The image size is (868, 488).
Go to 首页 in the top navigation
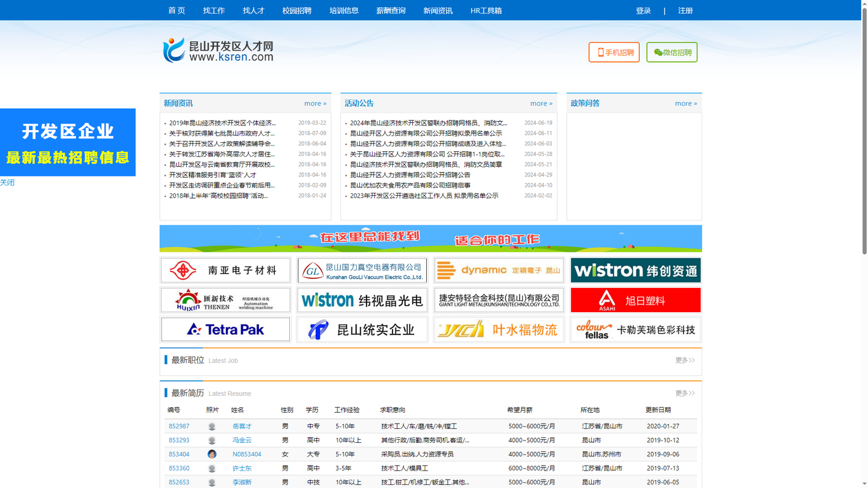click(x=177, y=10)
